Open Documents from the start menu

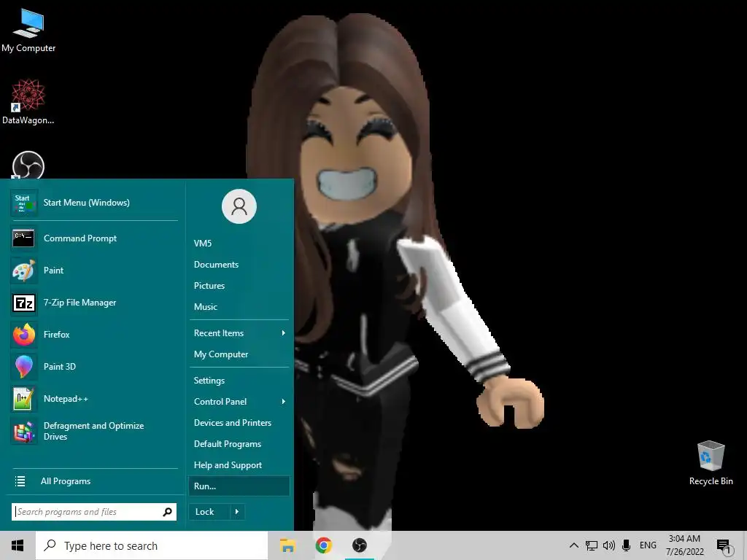pyautogui.click(x=239, y=265)
